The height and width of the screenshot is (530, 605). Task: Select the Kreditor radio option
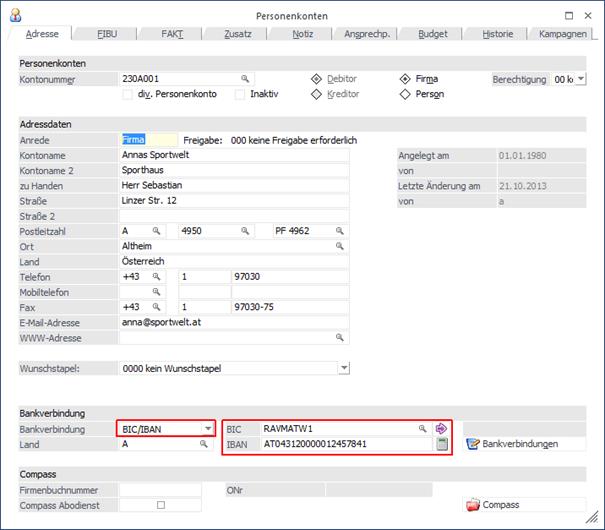tap(317, 95)
